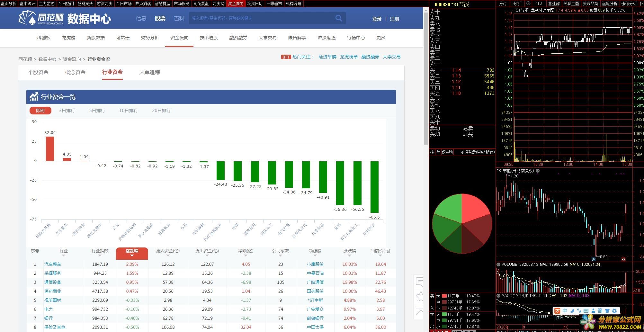The height and width of the screenshot is (332, 644).
Task: Click the chart icon beside 行业资金一览
Action: [34, 97]
